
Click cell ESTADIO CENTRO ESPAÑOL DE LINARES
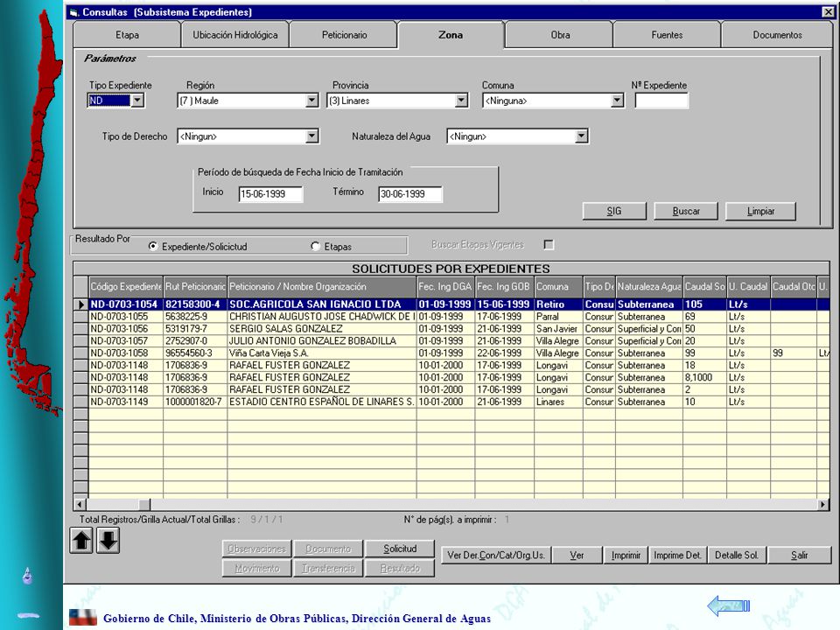pos(322,402)
